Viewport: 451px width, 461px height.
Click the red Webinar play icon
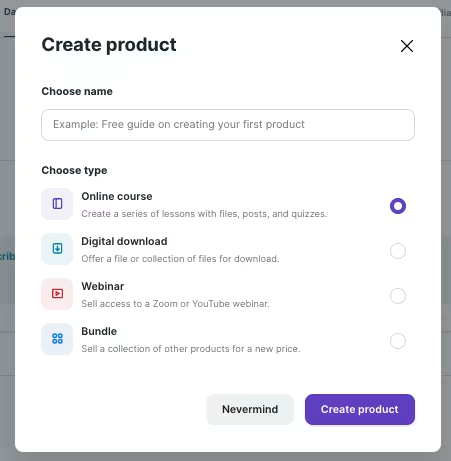57,294
